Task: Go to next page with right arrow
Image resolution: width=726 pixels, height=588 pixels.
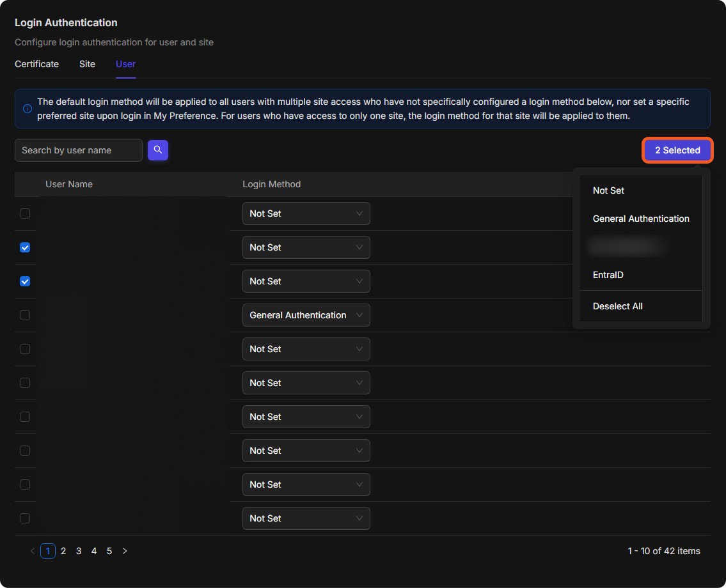Action: (125, 551)
